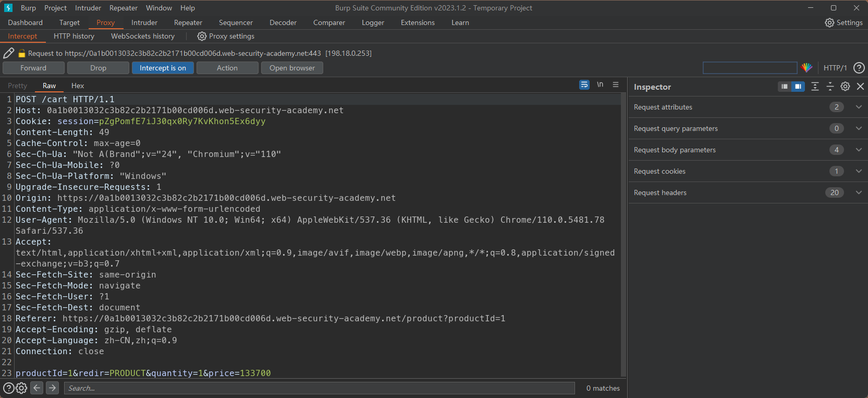Close the Inspector panel
868x398 pixels.
[860, 87]
